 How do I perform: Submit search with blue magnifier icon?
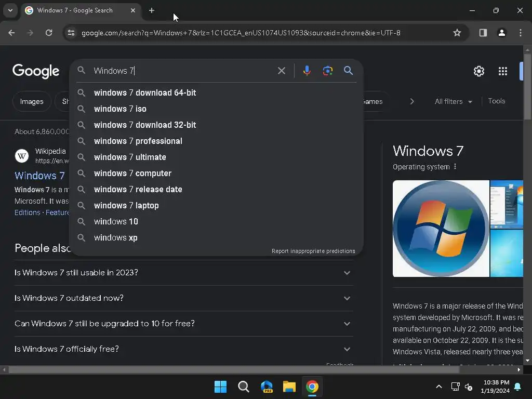pos(348,71)
